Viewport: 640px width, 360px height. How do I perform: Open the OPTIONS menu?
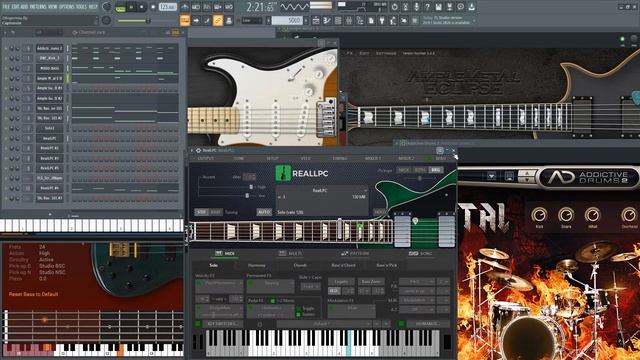(x=67, y=7)
